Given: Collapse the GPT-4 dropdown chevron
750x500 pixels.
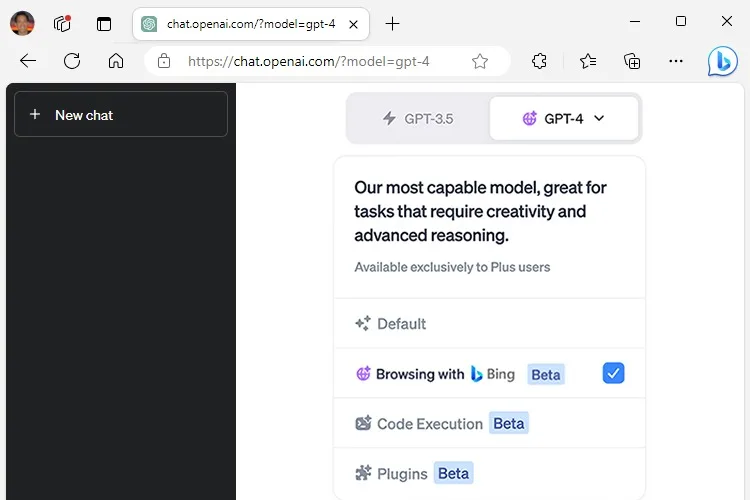Looking at the screenshot, I should pyautogui.click(x=599, y=118).
